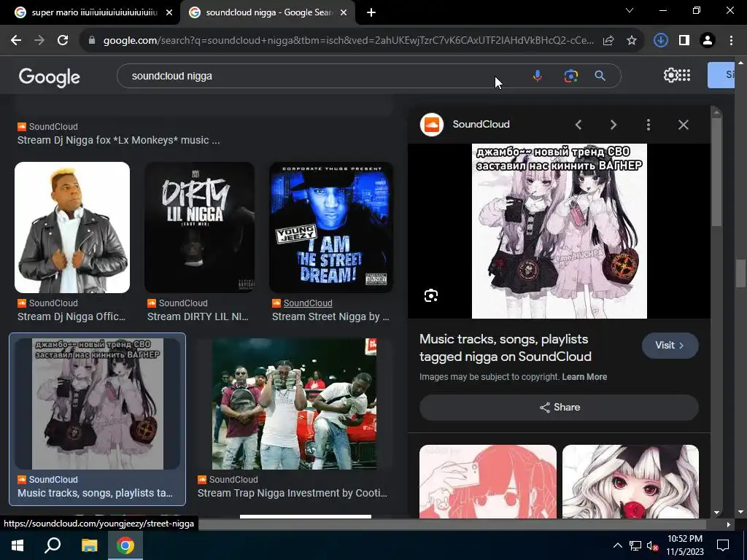Go forward with the browser forward arrow
Viewport: 747px width, 560px height.
point(39,41)
